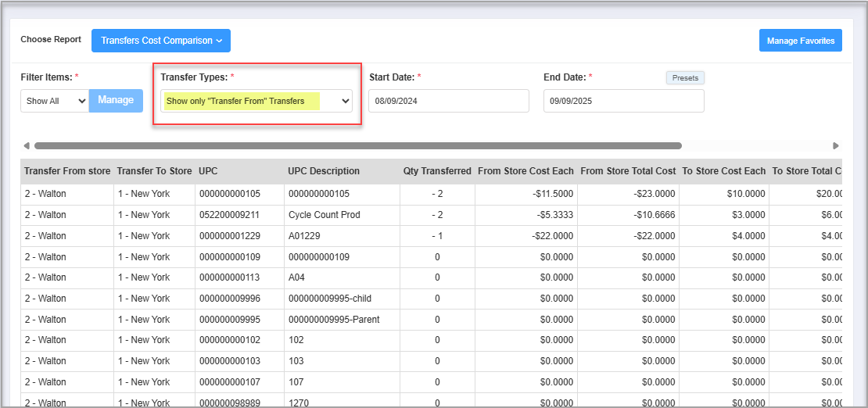Click the horizontal scrollbar thumb

tap(357, 145)
